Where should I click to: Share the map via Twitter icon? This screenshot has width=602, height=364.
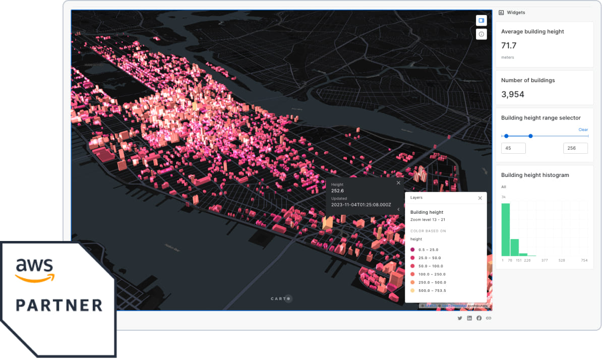click(x=460, y=318)
